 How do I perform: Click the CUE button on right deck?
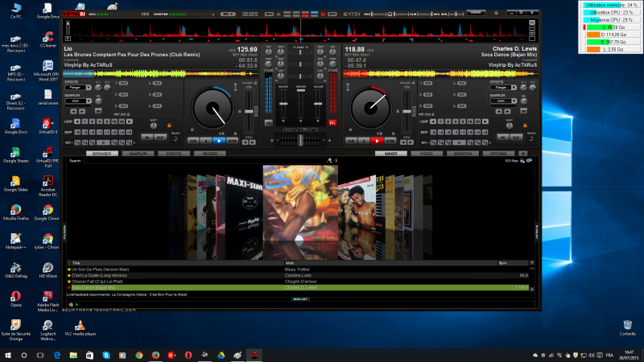[x=350, y=140]
